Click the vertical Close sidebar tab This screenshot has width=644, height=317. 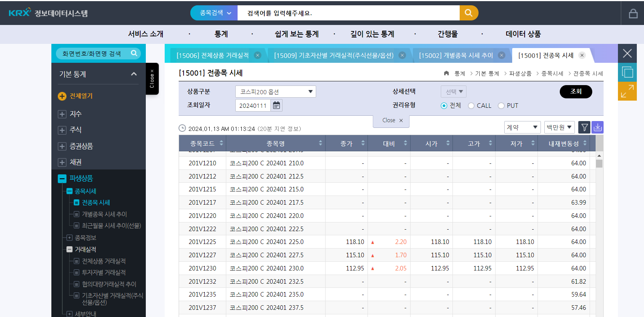pos(152,79)
